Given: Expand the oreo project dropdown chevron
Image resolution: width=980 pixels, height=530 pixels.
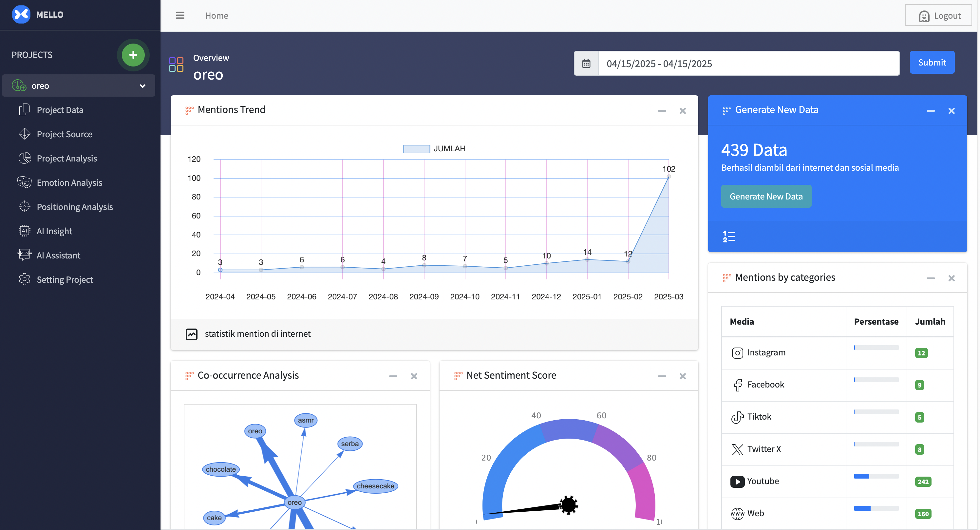Looking at the screenshot, I should [x=143, y=86].
